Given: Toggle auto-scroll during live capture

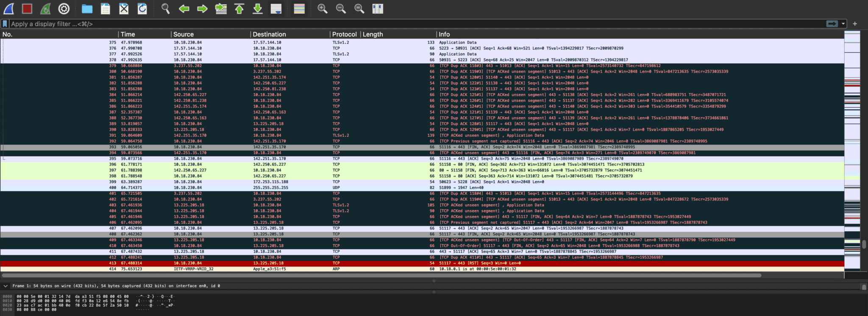Looking at the screenshot, I should (276, 8).
